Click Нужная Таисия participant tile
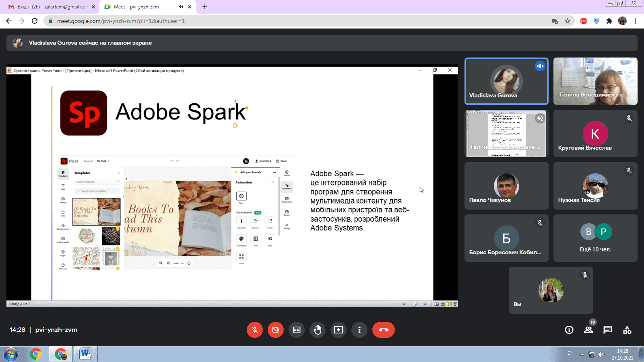The width and height of the screenshot is (644, 362). [595, 186]
